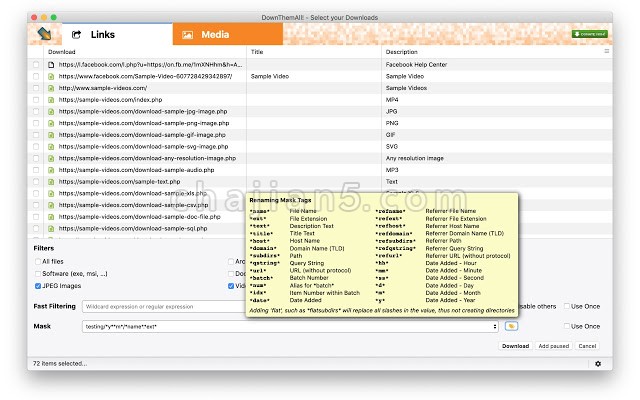Click the Any resolution image description cell
640x400 pixels.
[x=415, y=158]
